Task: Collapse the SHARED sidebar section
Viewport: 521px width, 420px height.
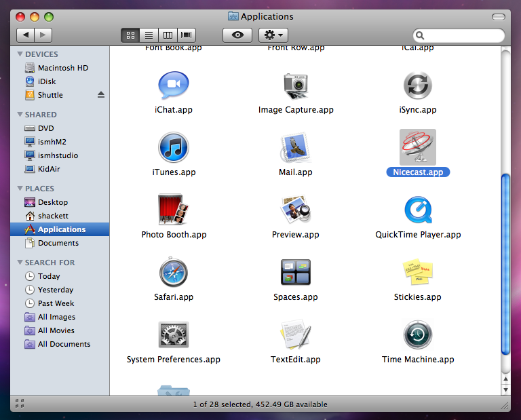Action: point(20,114)
